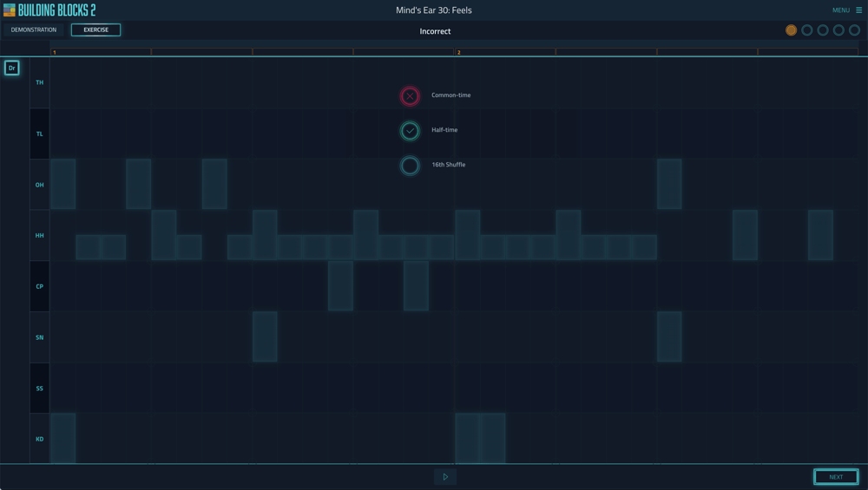This screenshot has width=868, height=490.
Task: Select the KD kick drum lane label
Action: pos(40,440)
